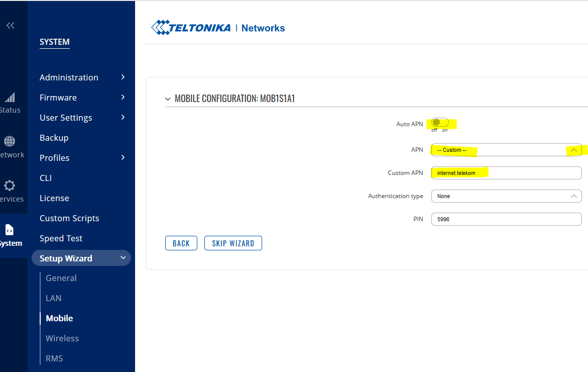Screen dimensions: 588x372
Task: Click the Authentication type label
Action: tap(396, 196)
